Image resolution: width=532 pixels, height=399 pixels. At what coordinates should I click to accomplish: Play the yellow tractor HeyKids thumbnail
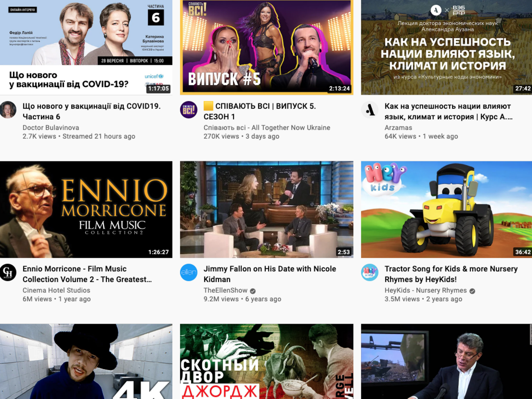tap(446, 209)
